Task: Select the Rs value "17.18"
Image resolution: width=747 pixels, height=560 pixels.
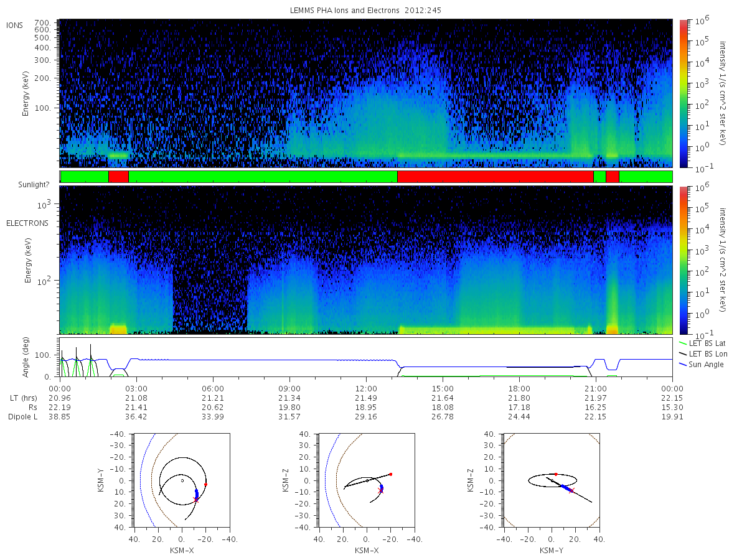Action: point(519,407)
